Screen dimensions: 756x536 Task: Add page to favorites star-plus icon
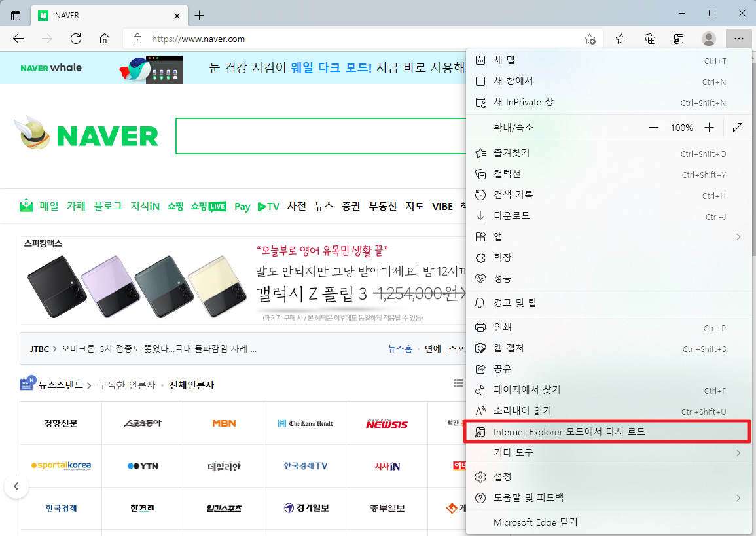pos(590,39)
